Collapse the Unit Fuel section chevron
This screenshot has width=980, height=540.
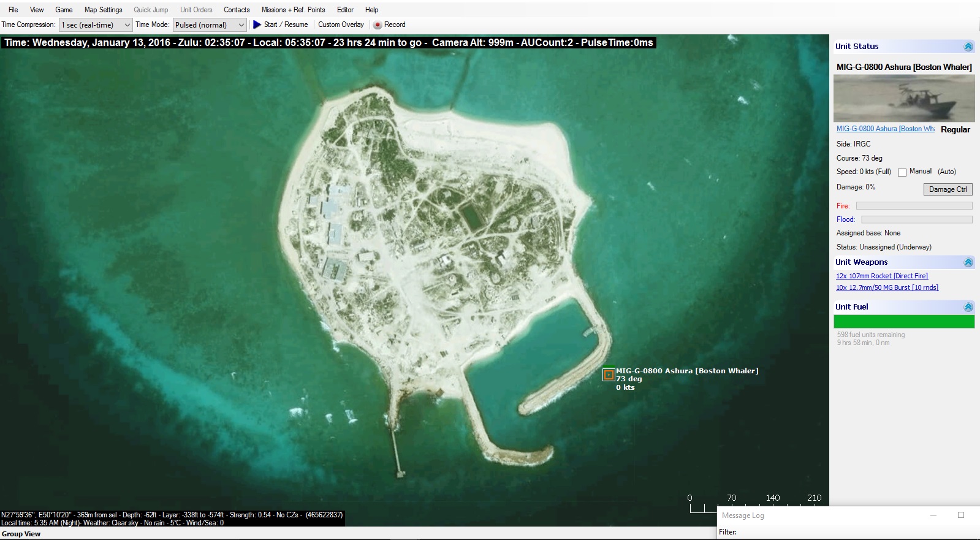968,307
